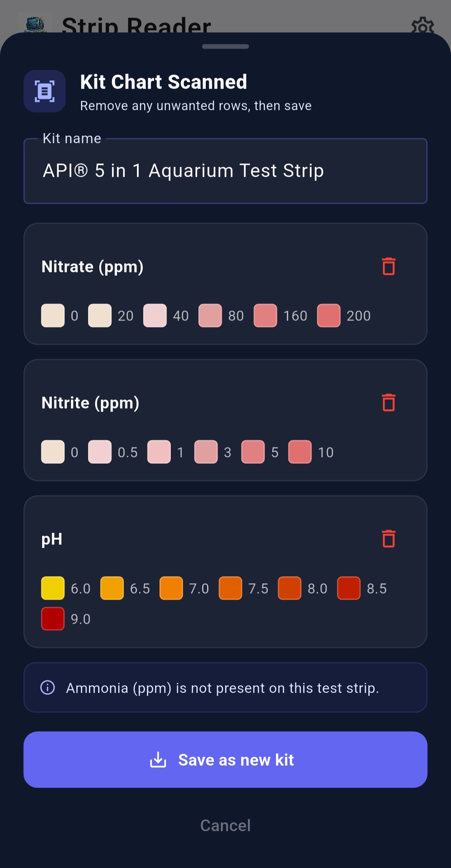Image resolution: width=451 pixels, height=868 pixels.
Task: Click the kit chart scan icon
Action: 45,91
